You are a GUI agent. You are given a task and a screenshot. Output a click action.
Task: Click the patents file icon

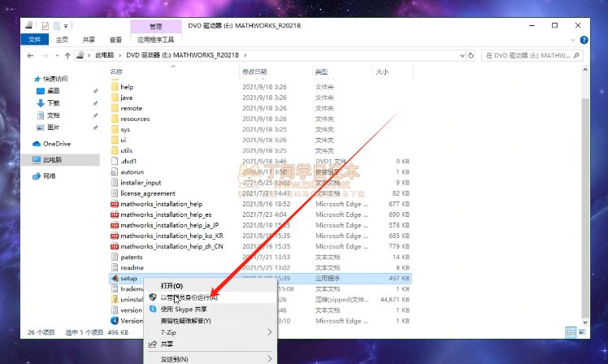point(115,257)
